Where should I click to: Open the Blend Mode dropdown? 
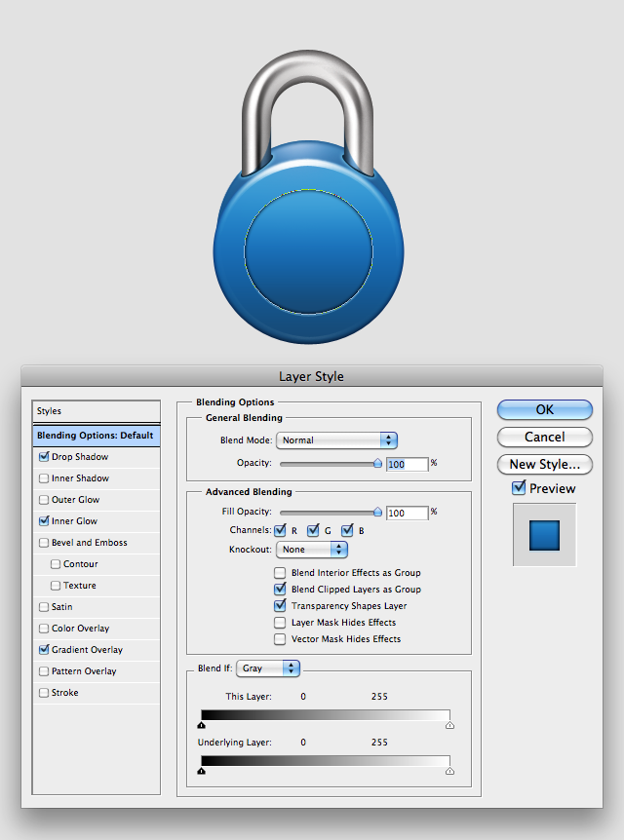336,440
